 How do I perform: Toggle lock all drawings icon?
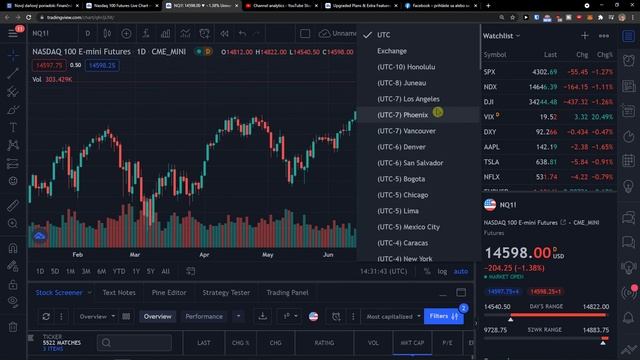point(13,284)
